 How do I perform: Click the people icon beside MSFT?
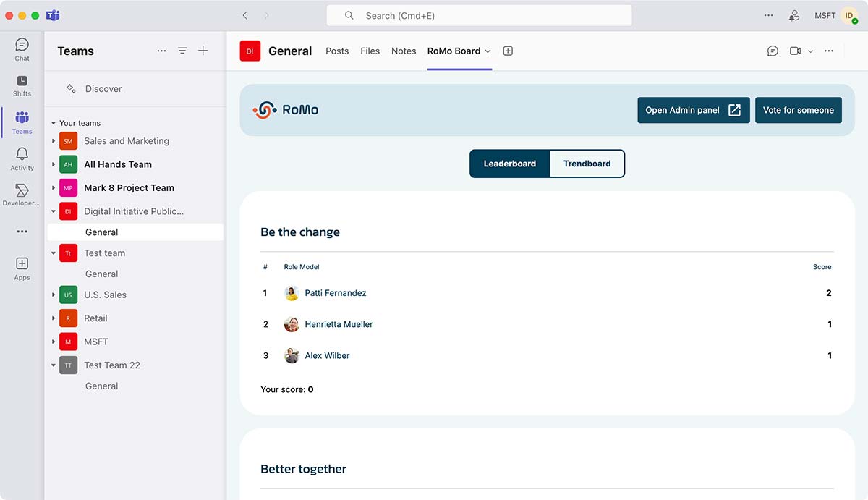point(794,15)
